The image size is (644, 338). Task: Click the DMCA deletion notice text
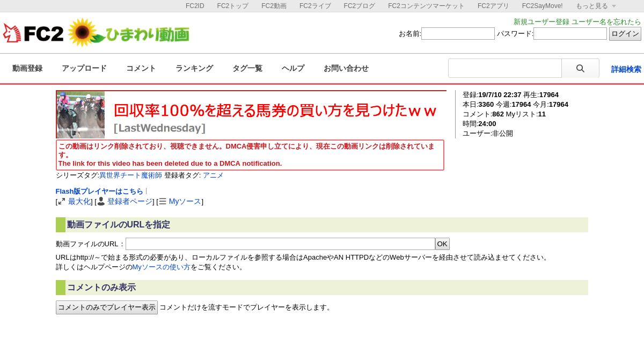(x=250, y=155)
